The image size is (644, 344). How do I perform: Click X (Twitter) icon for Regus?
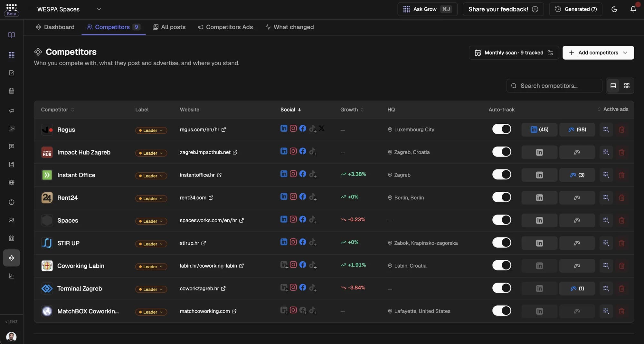(321, 128)
